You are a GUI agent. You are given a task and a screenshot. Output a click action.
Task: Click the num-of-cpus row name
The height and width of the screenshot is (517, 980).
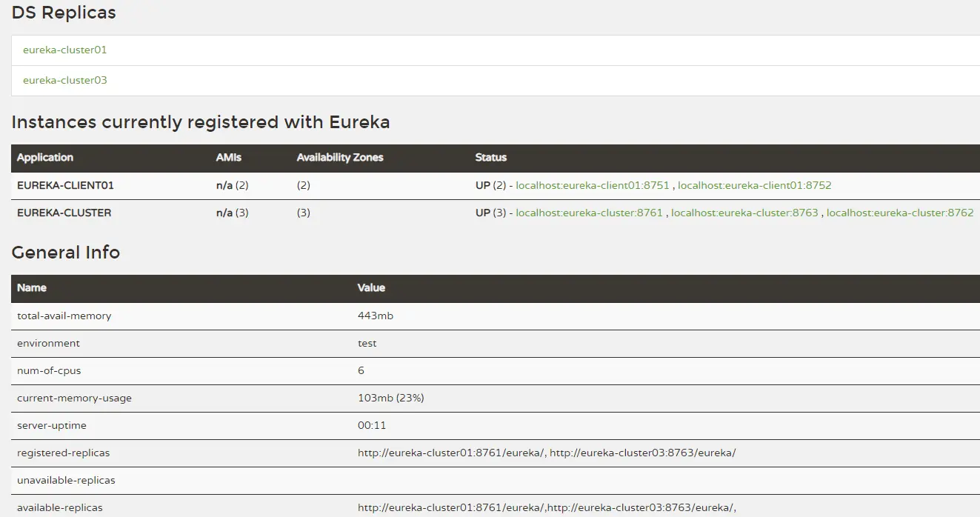[49, 370]
